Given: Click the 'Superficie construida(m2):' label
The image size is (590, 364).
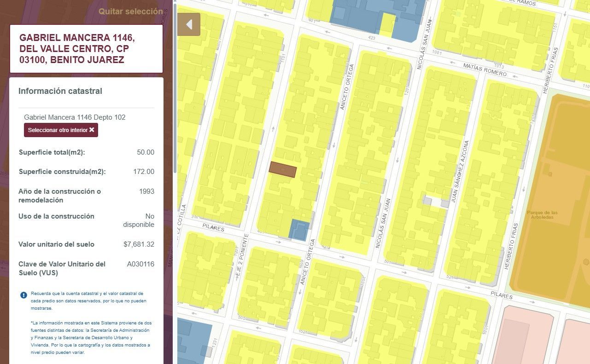Looking at the screenshot, I should (x=62, y=172).
